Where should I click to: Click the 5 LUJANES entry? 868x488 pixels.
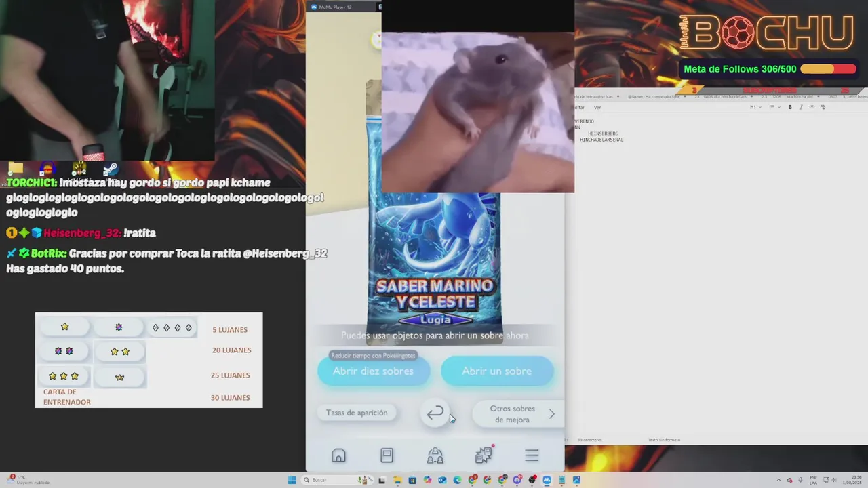(230, 330)
